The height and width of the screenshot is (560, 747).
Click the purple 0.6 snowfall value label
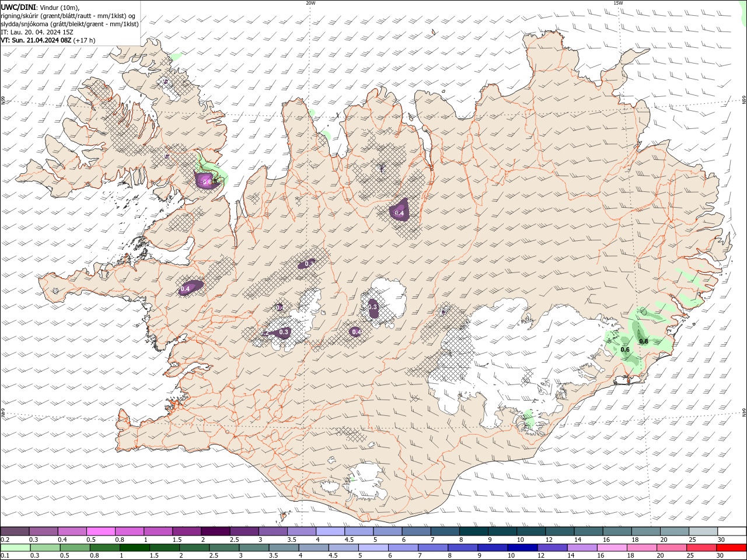click(207, 182)
